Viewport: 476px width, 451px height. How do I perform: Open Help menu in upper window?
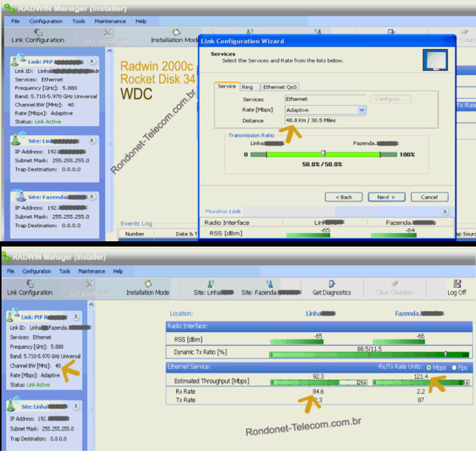pyautogui.click(x=141, y=21)
